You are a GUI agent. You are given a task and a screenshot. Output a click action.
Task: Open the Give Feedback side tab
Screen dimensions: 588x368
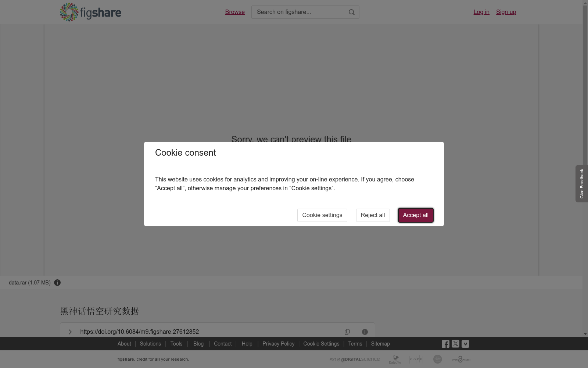click(582, 184)
